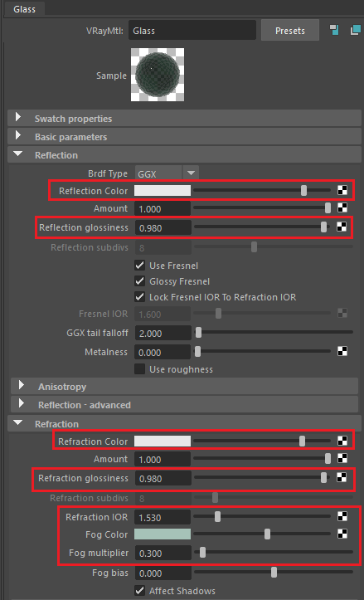Open the Presets button

pos(290,30)
